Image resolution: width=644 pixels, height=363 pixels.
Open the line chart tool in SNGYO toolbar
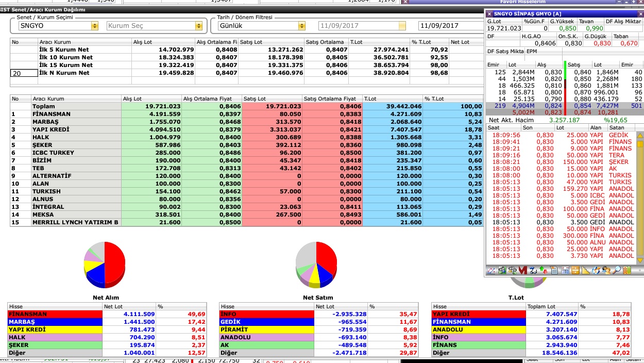(x=491, y=270)
